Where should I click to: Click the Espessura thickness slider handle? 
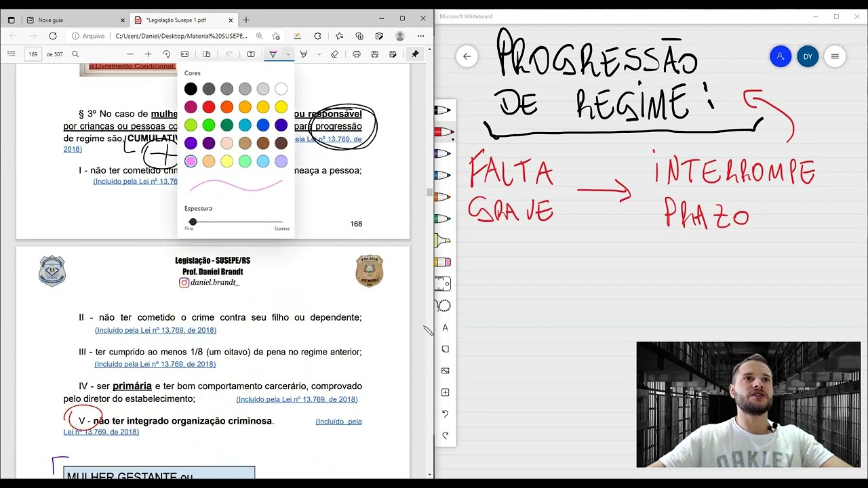pos(193,222)
